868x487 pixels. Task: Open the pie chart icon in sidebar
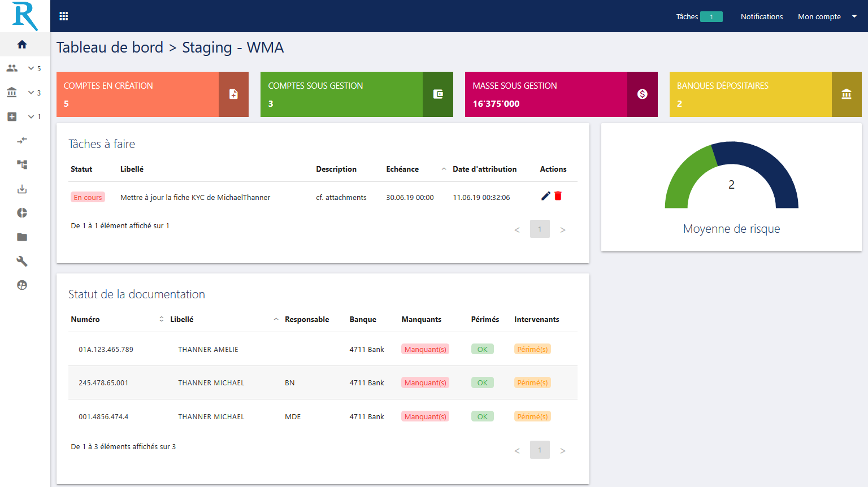click(x=22, y=213)
